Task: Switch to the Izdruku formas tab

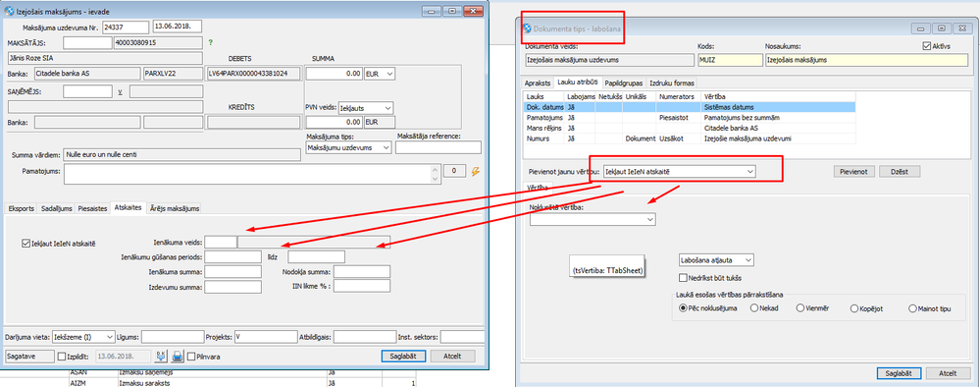Action: click(672, 83)
